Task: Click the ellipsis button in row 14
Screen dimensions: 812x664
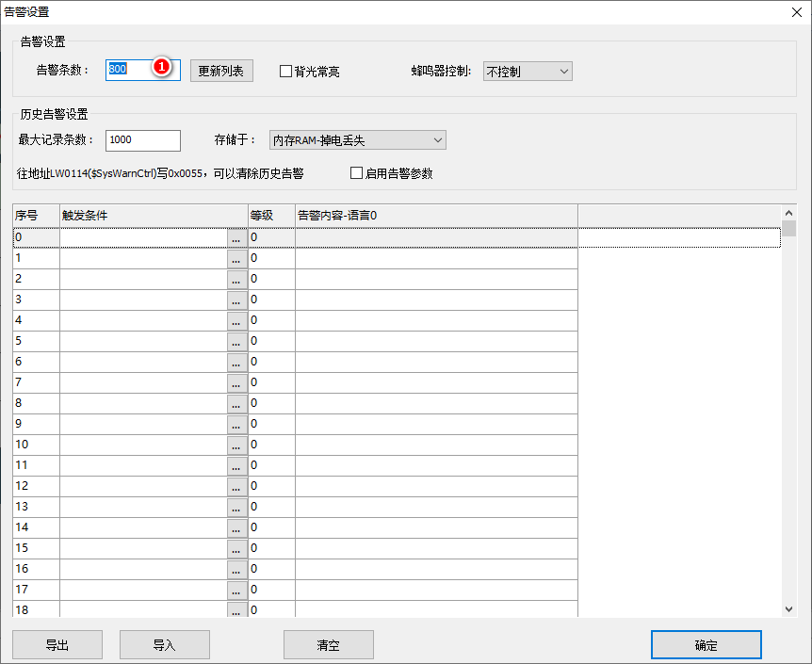Action: (236, 528)
